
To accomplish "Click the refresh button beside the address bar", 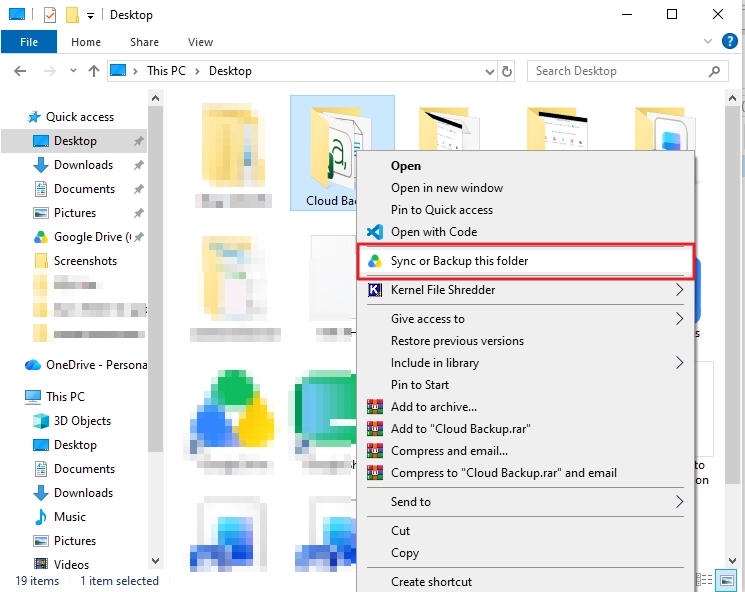I will coord(507,71).
